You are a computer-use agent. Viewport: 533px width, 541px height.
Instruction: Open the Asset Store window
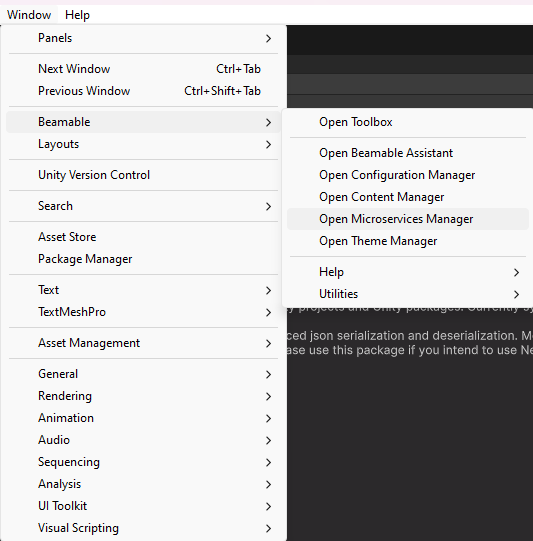click(x=143, y=237)
